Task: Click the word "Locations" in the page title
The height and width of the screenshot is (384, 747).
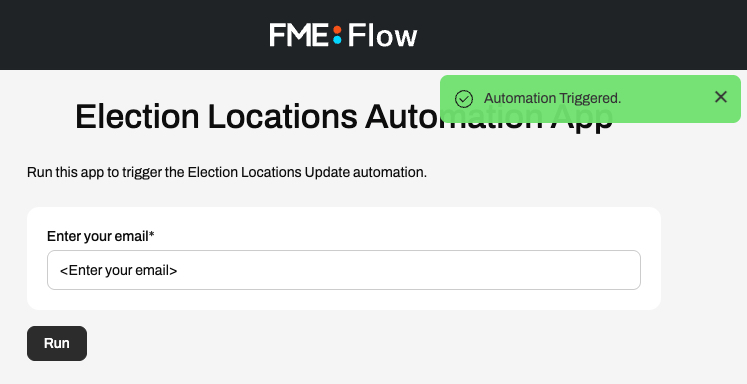Action: tap(283, 116)
